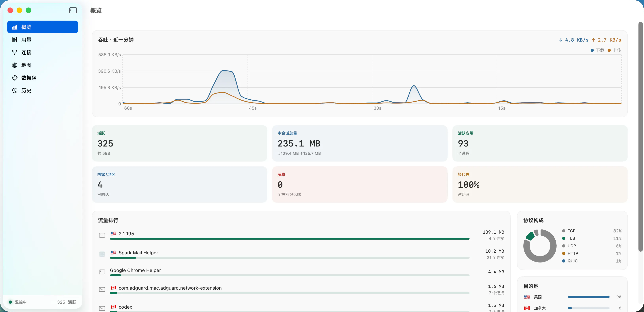Click the node graph icon beside 连接
Screen dimensions: 644x312
coord(15,52)
